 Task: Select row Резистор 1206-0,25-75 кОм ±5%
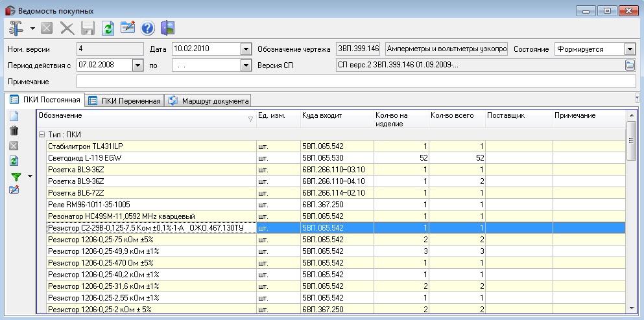coord(336,240)
